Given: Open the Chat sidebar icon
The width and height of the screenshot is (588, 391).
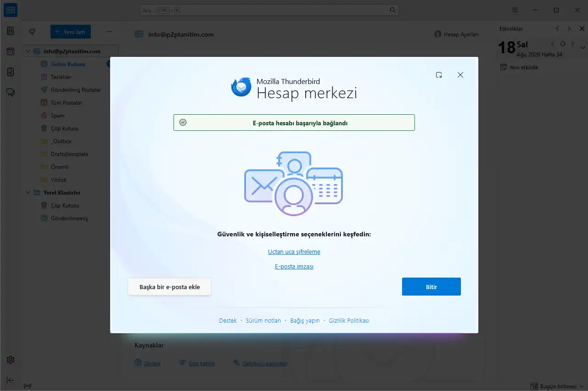Looking at the screenshot, I should point(11,93).
